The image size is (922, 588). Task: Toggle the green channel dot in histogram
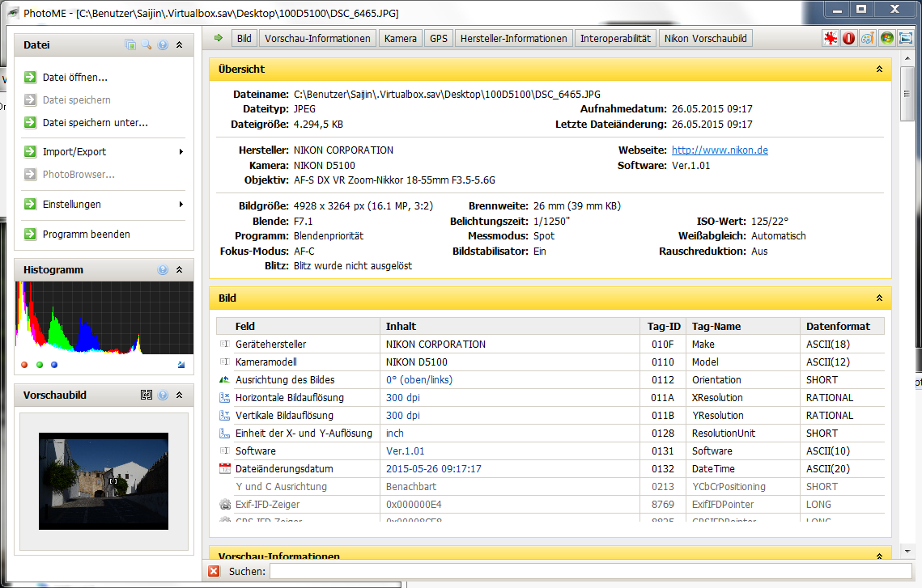pyautogui.click(x=40, y=365)
